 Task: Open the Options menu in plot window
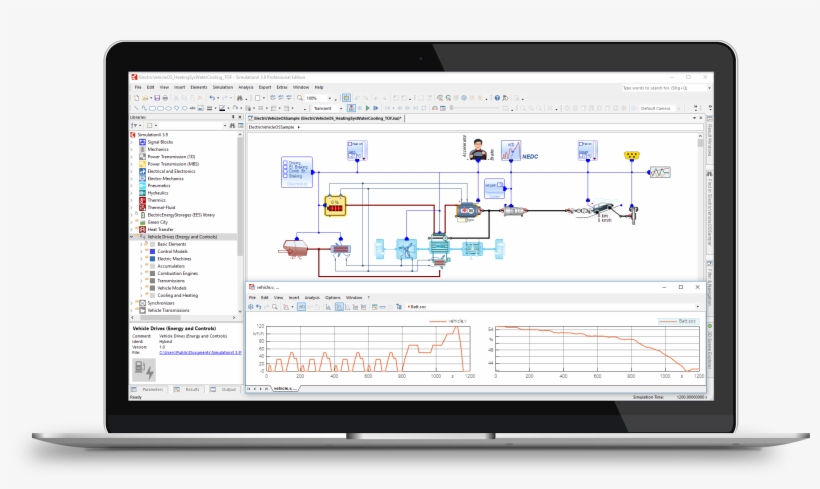tap(333, 298)
